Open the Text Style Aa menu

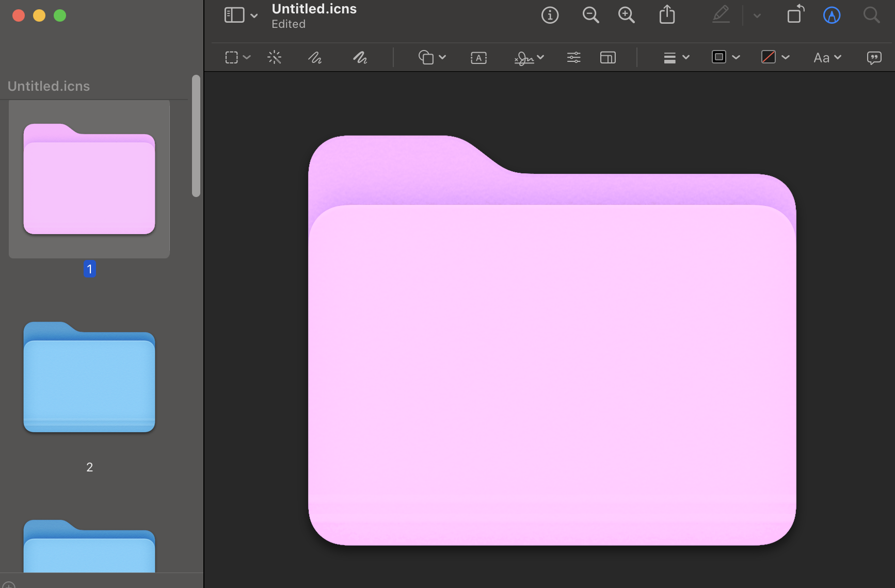click(822, 58)
